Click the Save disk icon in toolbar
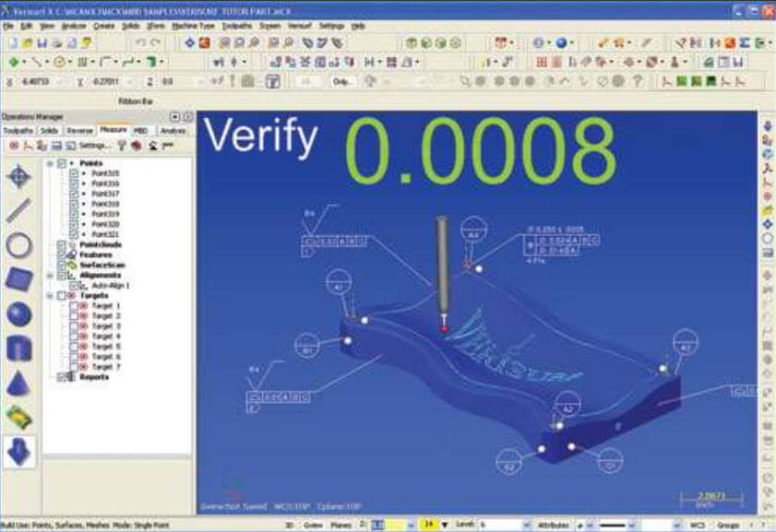The height and width of the screenshot is (532, 776). (x=42, y=43)
